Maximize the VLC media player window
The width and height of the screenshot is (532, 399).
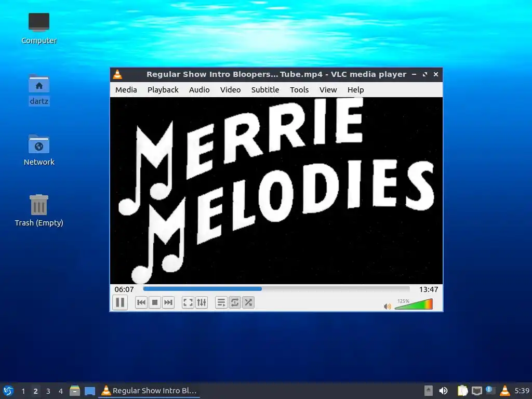pyautogui.click(x=425, y=74)
